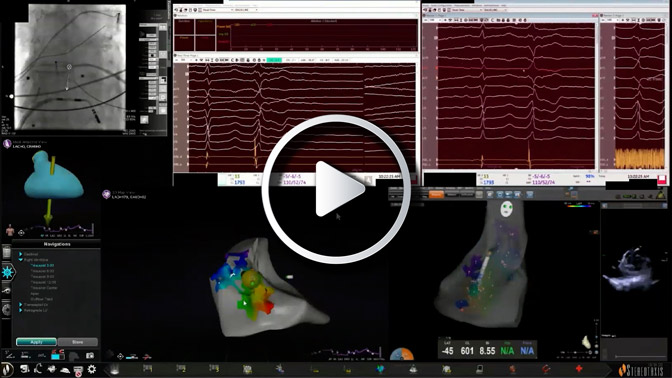Select the layout 3 icon in bottom toolbar
Screen dimensions: 672x378
[214, 369]
